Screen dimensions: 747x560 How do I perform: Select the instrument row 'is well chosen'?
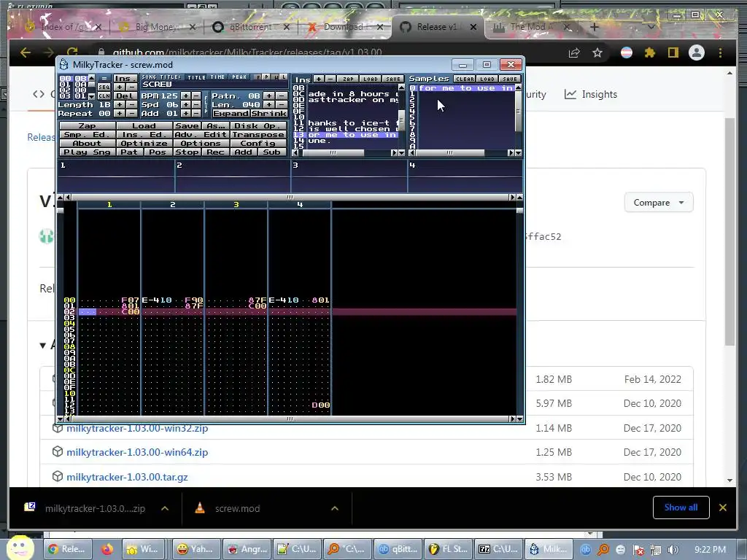[345, 128]
